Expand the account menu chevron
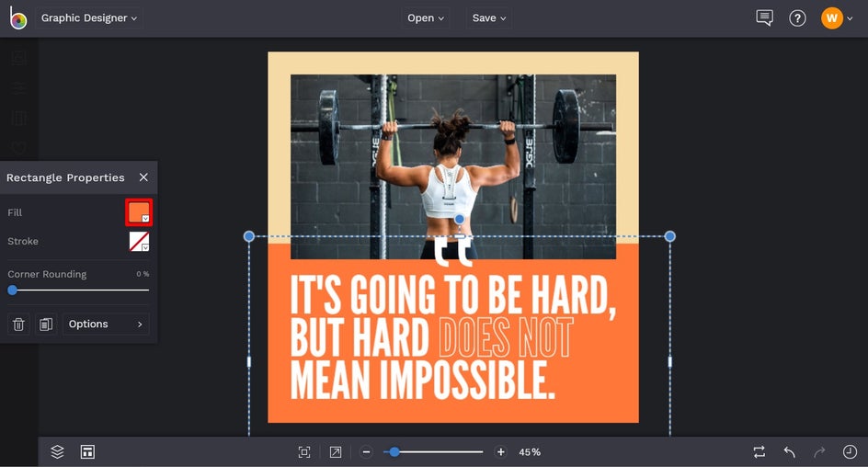Screen dimensions: 868x467 pyautogui.click(x=850, y=18)
